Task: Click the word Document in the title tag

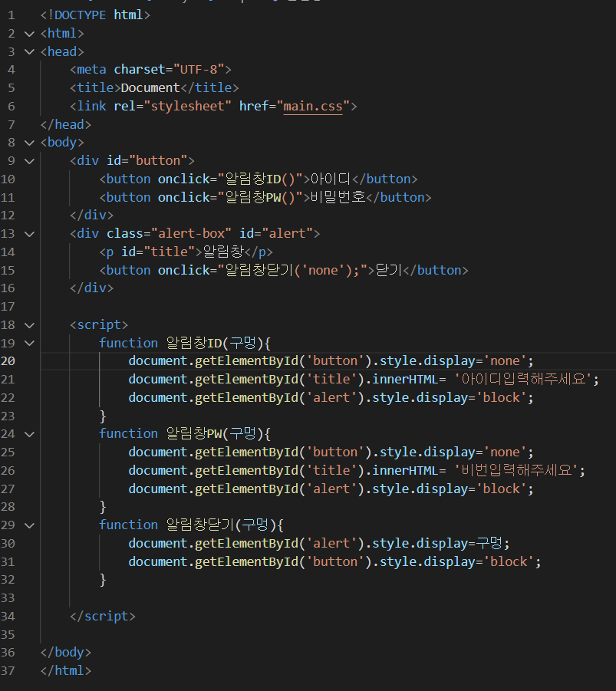Action: [150, 88]
